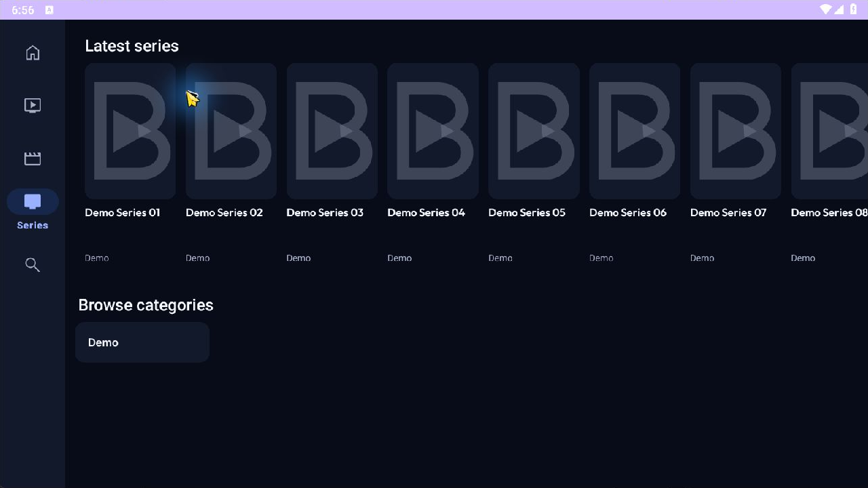This screenshot has width=868, height=488.
Task: Click the cellular signal status icon
Action: click(839, 9)
